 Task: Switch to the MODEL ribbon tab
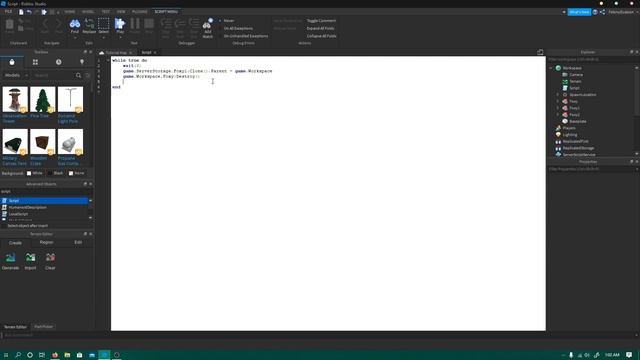coord(88,12)
